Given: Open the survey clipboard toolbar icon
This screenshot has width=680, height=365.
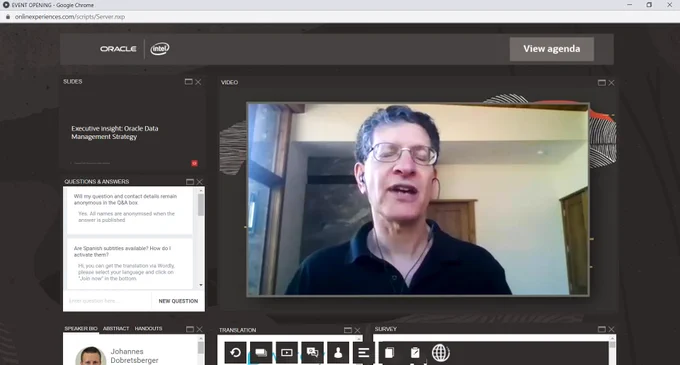Looking at the screenshot, I should [415, 353].
